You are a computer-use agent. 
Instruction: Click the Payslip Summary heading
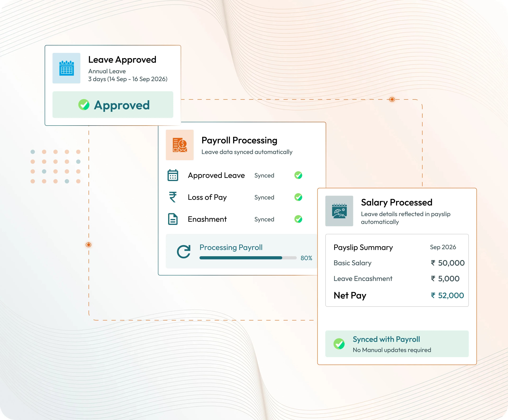point(363,247)
